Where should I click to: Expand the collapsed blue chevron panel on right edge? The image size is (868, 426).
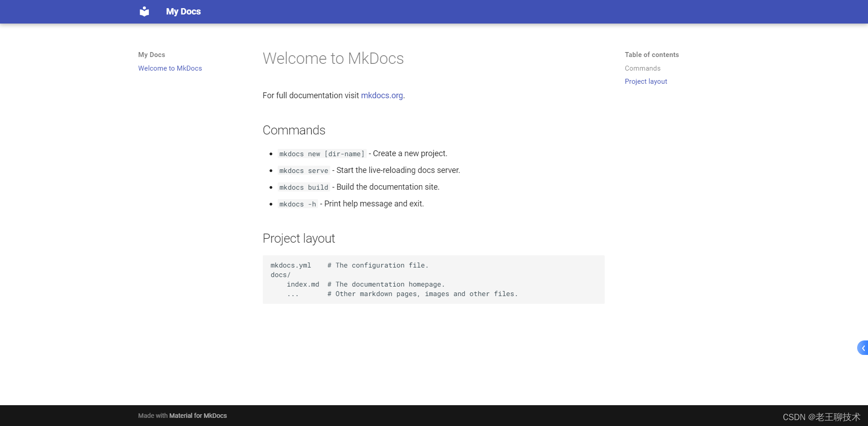tap(863, 348)
